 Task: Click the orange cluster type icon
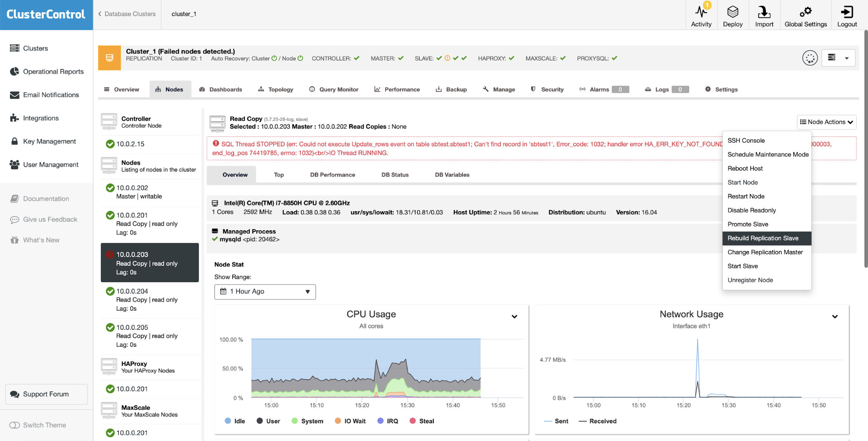tap(109, 58)
